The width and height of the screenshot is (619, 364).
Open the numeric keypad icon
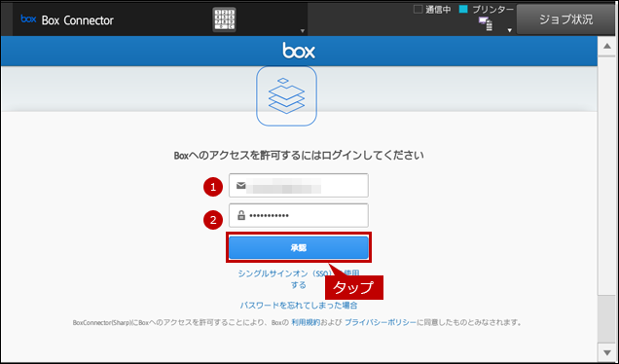click(x=224, y=19)
